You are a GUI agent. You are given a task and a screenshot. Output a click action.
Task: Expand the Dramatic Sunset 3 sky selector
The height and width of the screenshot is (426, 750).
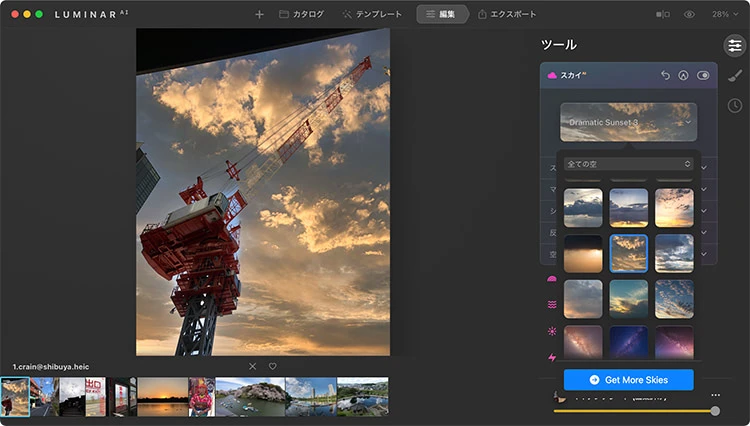628,122
